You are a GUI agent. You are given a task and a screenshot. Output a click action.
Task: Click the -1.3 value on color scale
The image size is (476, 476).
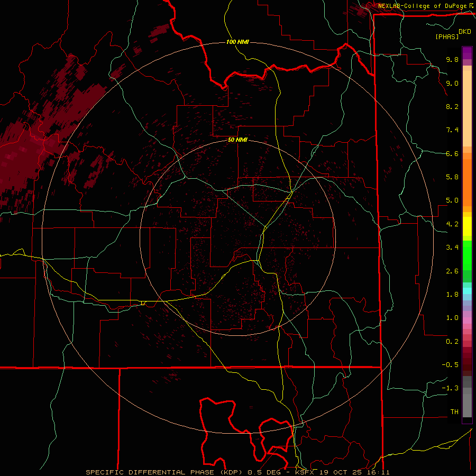point(450,388)
